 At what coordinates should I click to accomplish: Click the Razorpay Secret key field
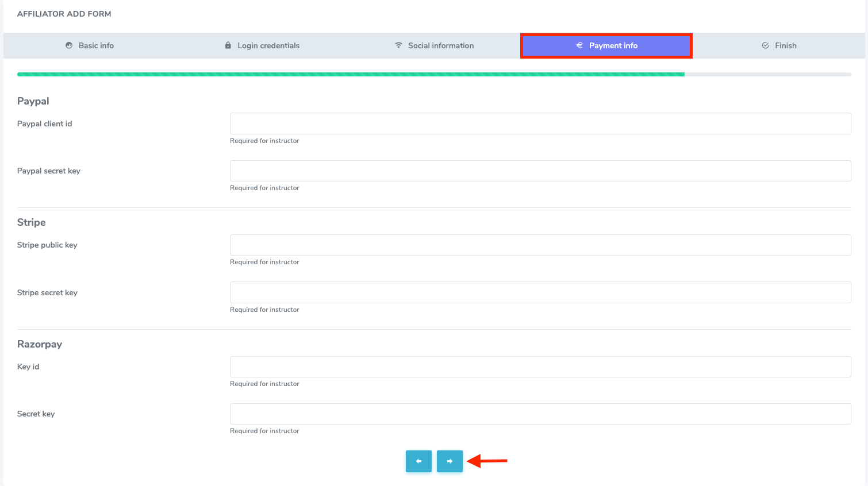(x=540, y=414)
